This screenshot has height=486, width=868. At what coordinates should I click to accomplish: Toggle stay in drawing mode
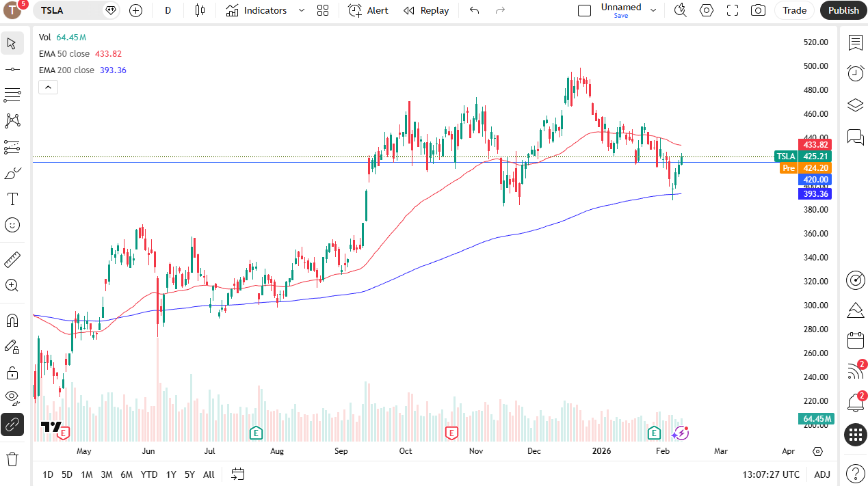pos(12,347)
